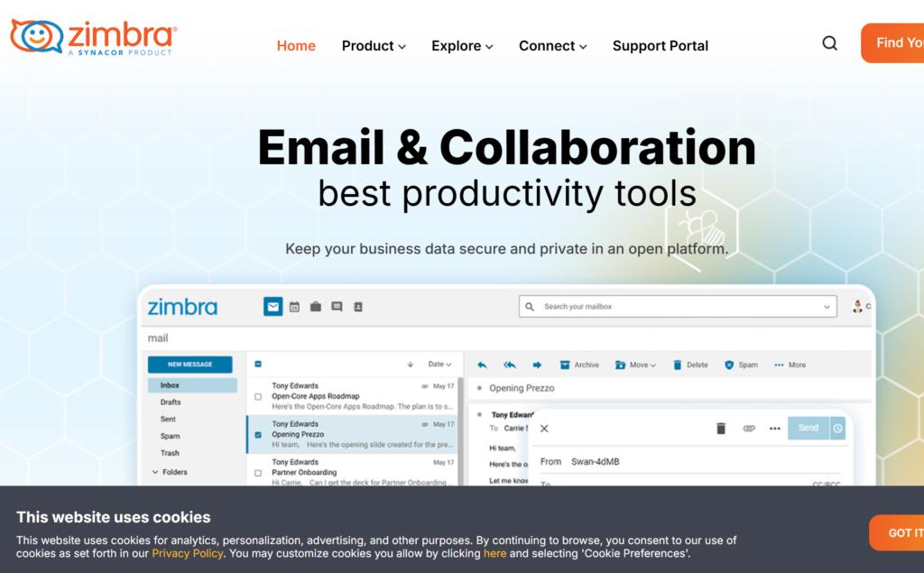
Task: Click the 'Email & Collaboration' headline
Action: pyautogui.click(x=507, y=147)
